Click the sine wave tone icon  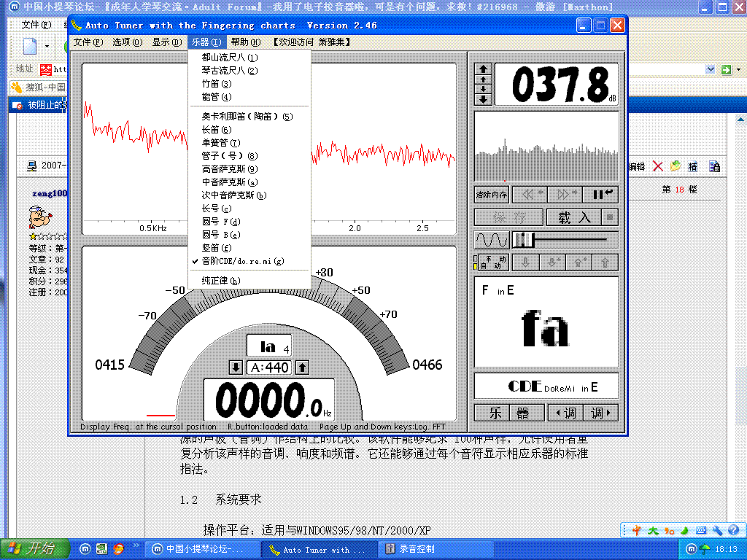tap(492, 240)
